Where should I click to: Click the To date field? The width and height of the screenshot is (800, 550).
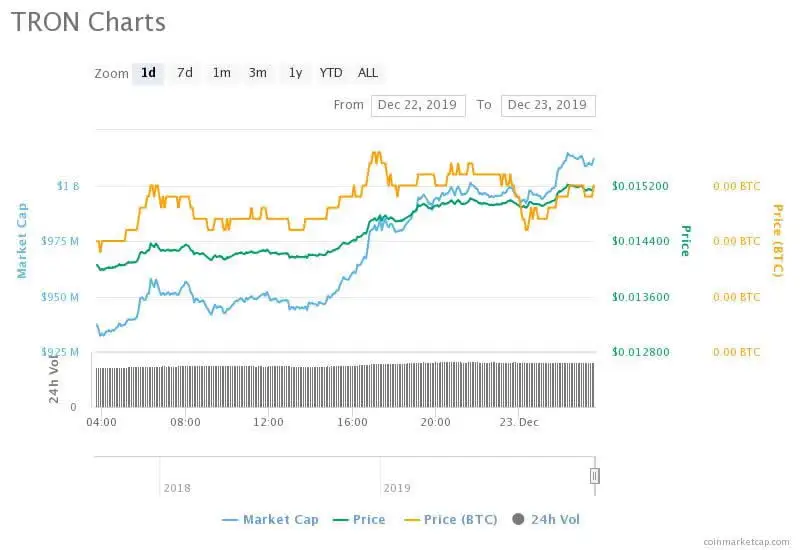pyautogui.click(x=548, y=105)
